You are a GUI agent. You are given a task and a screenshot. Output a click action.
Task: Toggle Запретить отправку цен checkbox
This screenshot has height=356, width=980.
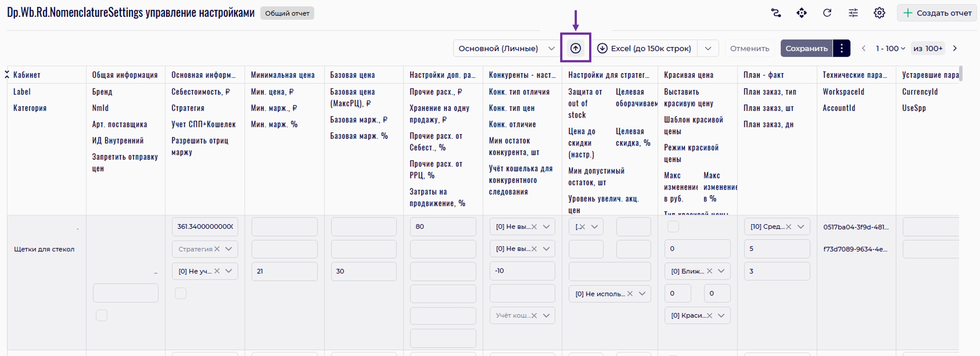click(102, 315)
